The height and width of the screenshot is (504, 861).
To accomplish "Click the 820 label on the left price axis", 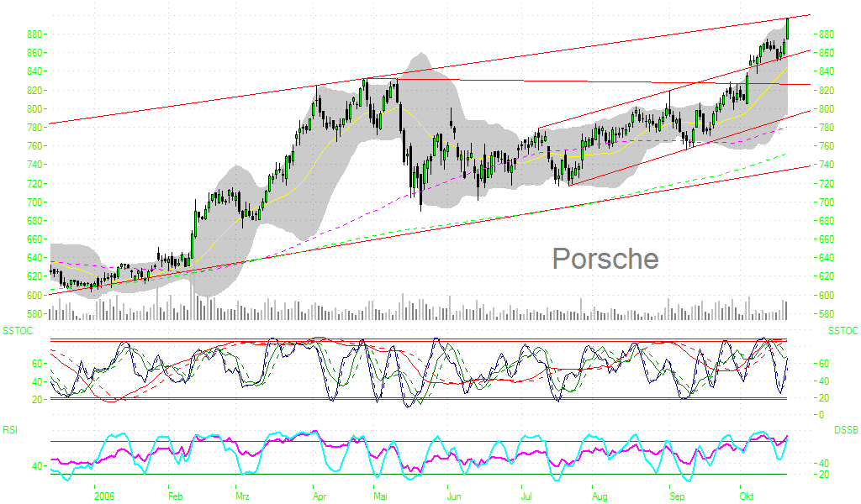I will (34, 90).
